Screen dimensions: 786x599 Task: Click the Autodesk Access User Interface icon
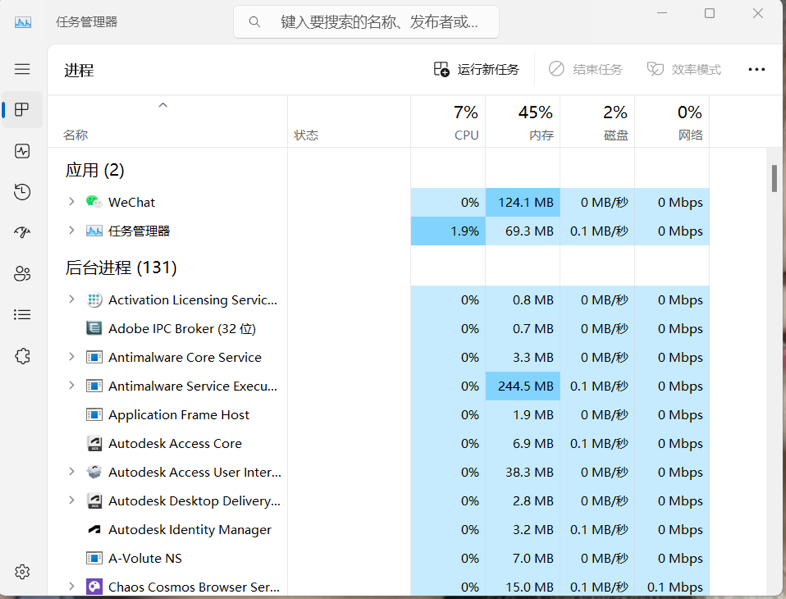[94, 472]
